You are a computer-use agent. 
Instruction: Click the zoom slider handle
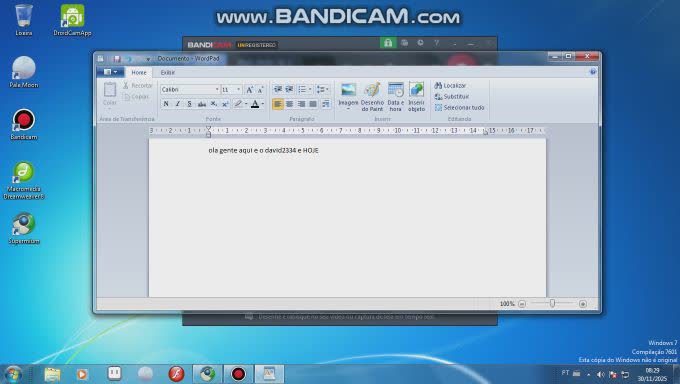(x=552, y=303)
